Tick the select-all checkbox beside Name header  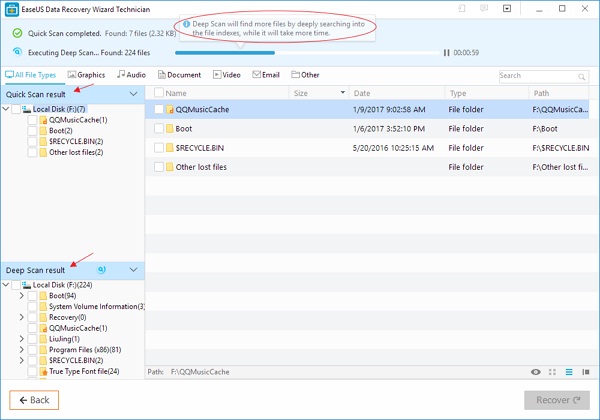click(x=156, y=93)
